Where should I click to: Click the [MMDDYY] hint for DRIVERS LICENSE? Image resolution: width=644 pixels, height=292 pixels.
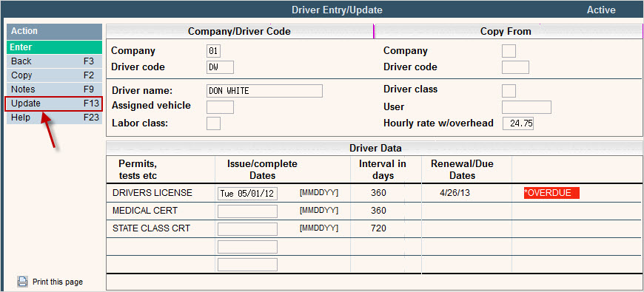319,193
